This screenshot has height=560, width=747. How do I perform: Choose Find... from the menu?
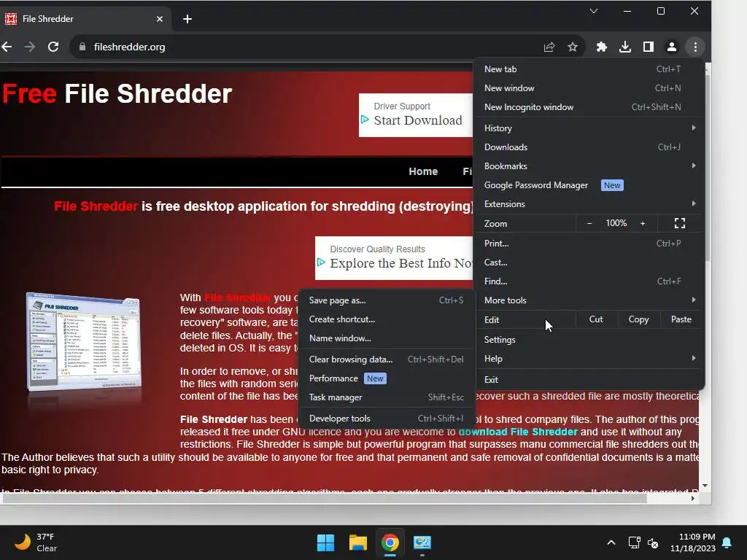click(x=589, y=281)
